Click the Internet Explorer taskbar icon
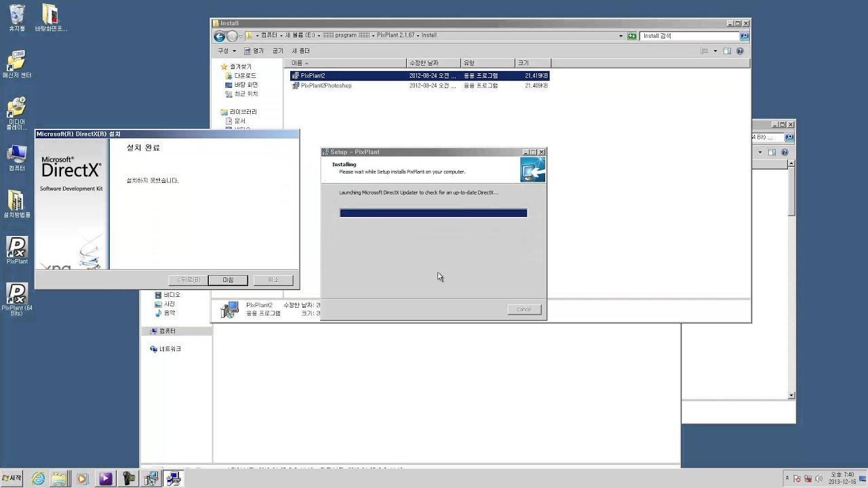The image size is (868, 488). pos(38,479)
